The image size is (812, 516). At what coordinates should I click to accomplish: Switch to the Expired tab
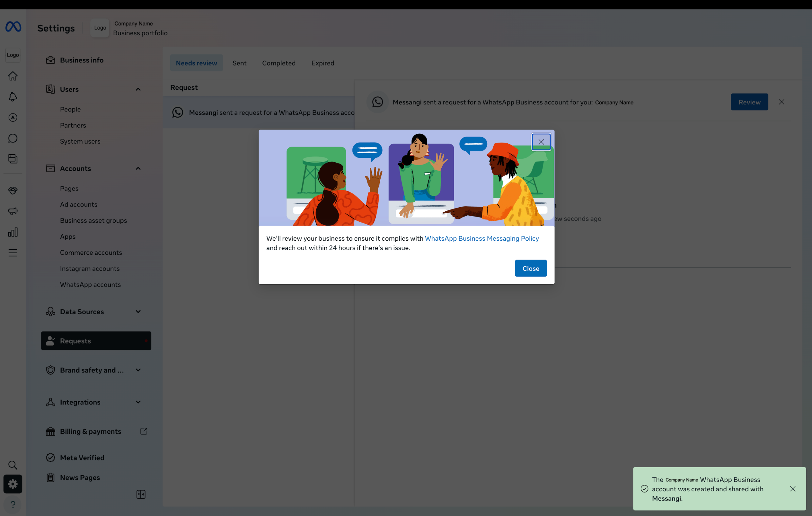point(322,63)
